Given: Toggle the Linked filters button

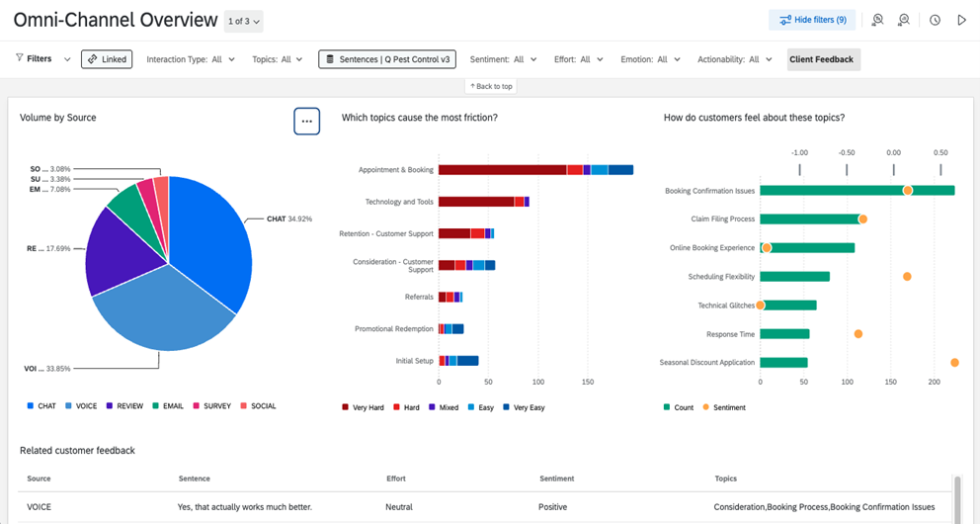Looking at the screenshot, I should [107, 59].
